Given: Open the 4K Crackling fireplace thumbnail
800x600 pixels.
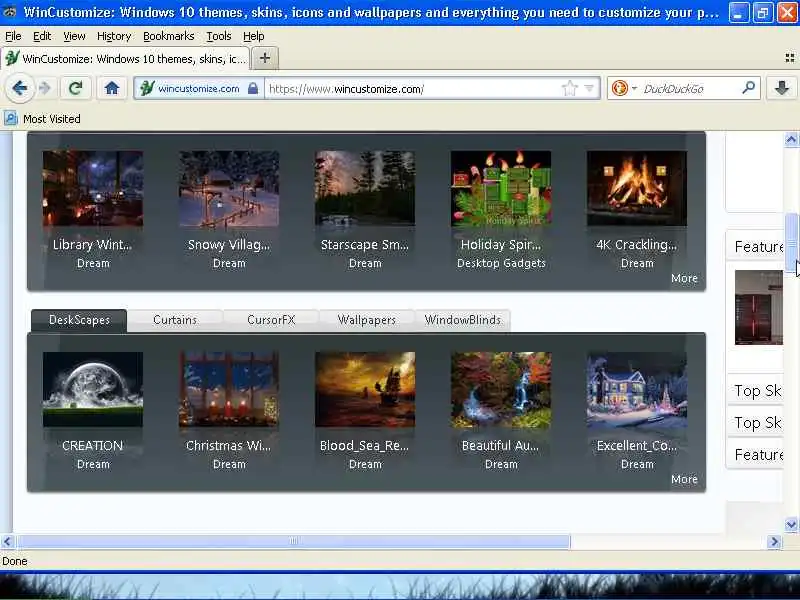Looking at the screenshot, I should tap(637, 188).
